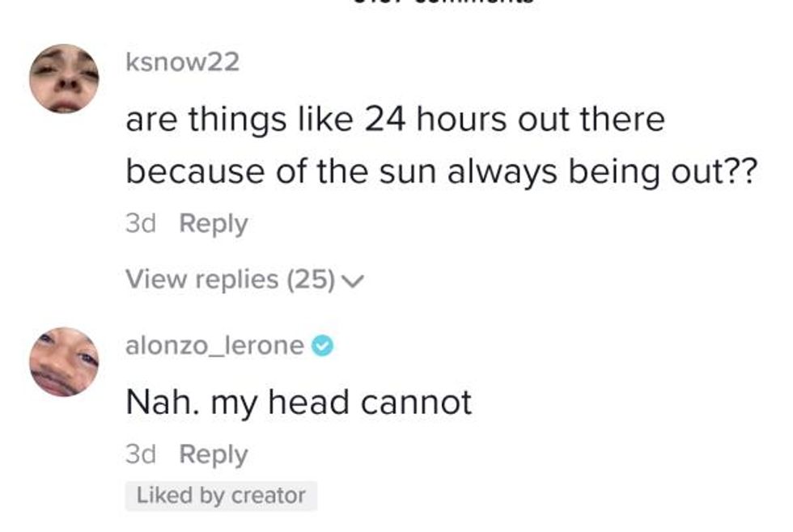Expand replies using the chevron arrow
This screenshot has height=532, width=793.
pyautogui.click(x=353, y=281)
